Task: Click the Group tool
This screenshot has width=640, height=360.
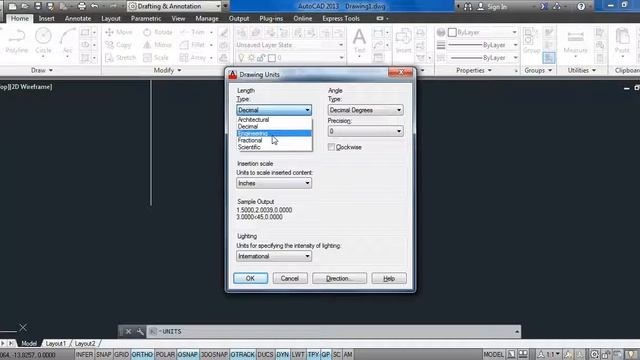Action: pos(531,41)
